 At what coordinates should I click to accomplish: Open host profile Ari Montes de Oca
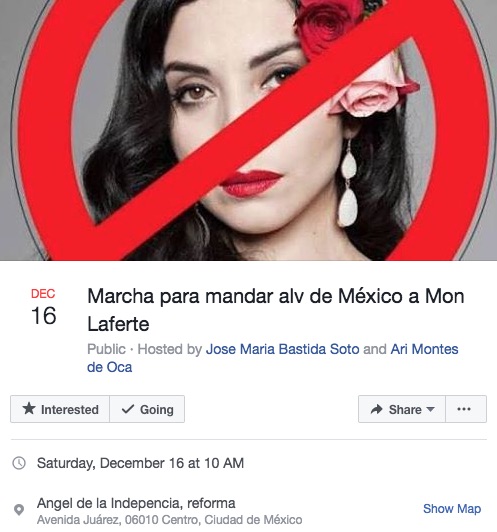point(273,358)
